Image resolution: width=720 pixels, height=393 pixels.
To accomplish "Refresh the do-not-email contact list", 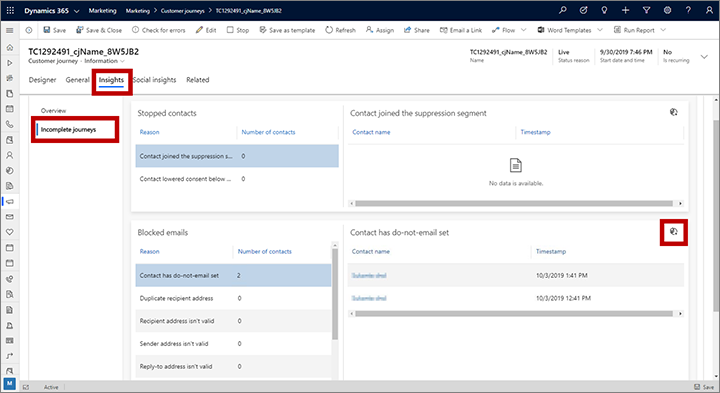I will pyautogui.click(x=674, y=232).
